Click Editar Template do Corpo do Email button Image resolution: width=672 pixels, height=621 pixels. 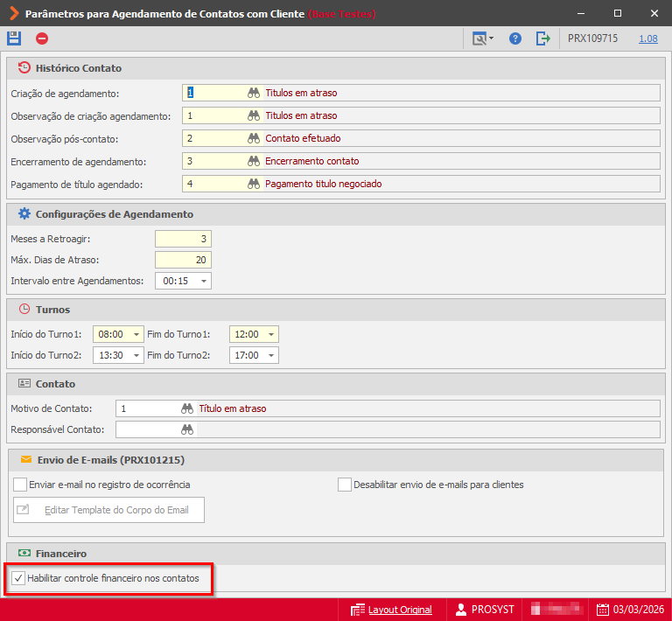tap(108, 510)
